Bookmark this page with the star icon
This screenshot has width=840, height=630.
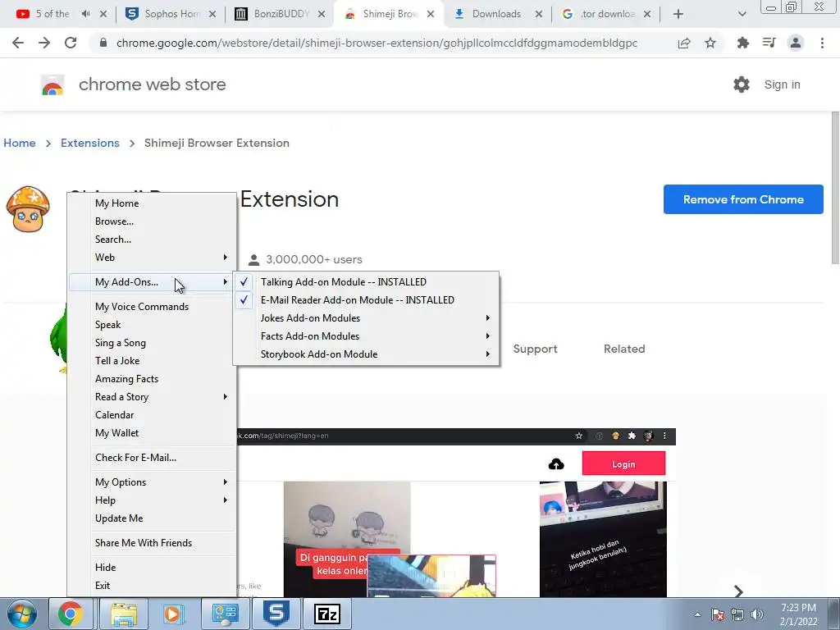710,43
